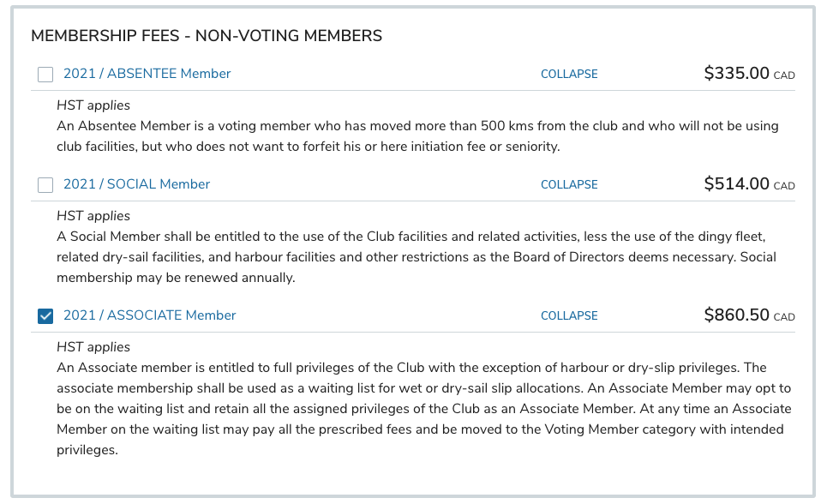Click the Associate member description paragraph

416,409
